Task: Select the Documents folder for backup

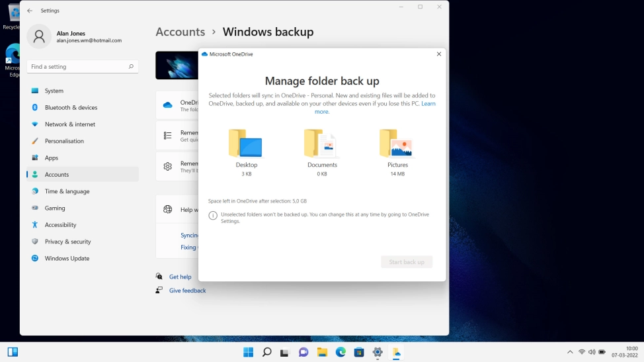Action: click(322, 152)
